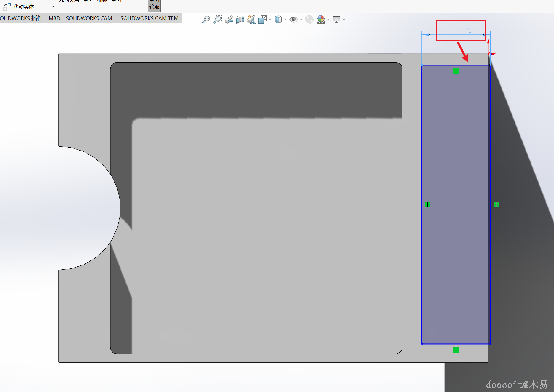
Task: Select the 20 dimension value text
Action: [469, 31]
